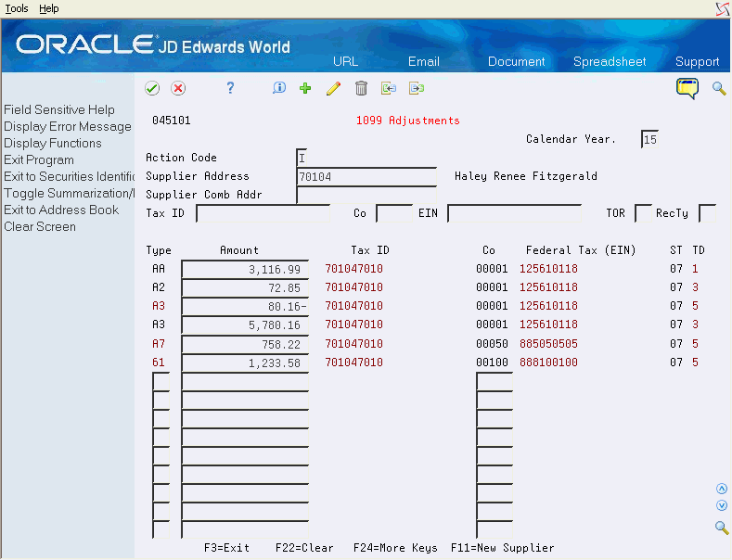Click the header Co input field
This screenshot has width=732, height=560.
coord(394,214)
